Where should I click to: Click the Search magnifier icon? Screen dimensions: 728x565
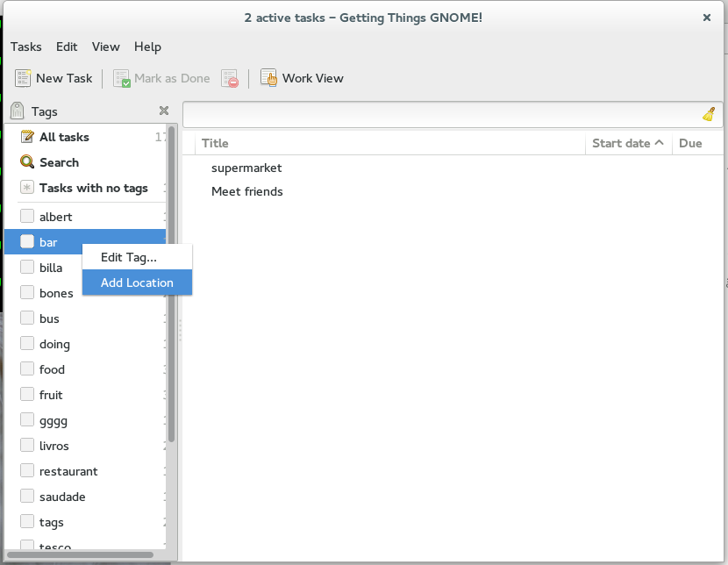coord(27,161)
